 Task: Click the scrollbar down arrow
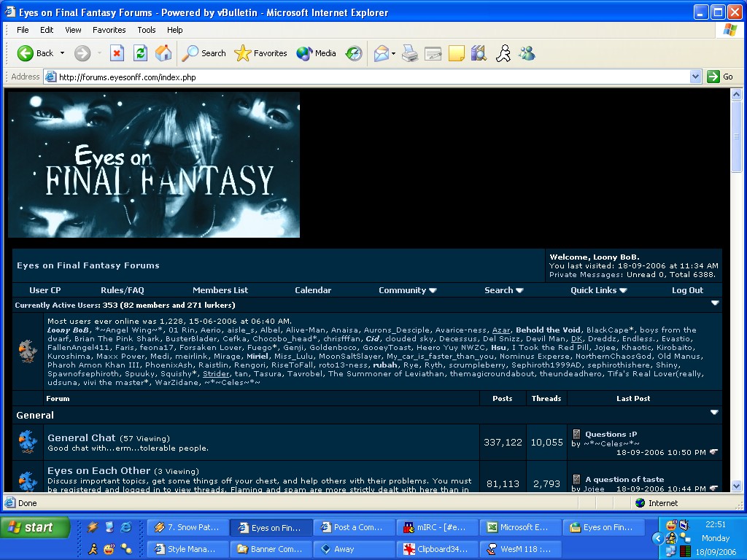click(x=736, y=486)
